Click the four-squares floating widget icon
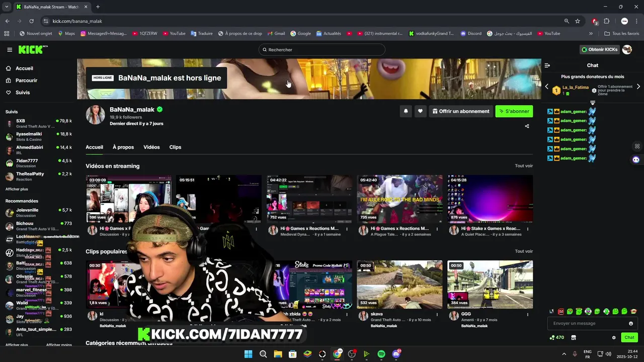This screenshot has height=362, width=644. point(637,146)
